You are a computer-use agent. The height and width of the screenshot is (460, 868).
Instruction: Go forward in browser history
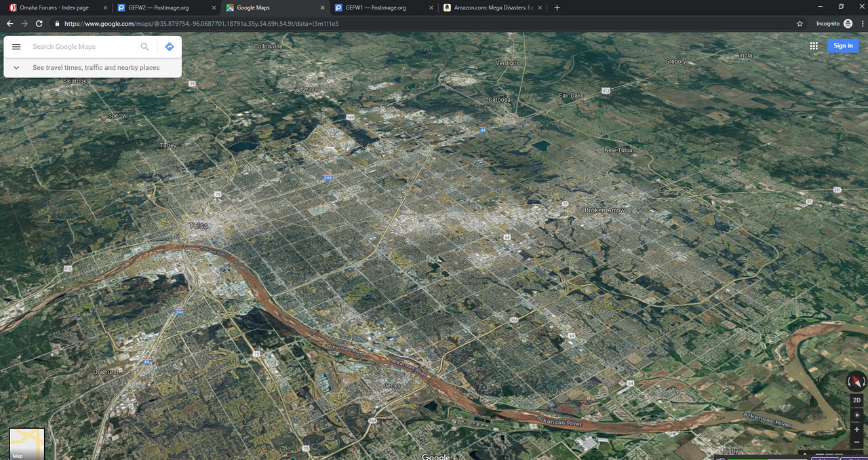coord(24,23)
